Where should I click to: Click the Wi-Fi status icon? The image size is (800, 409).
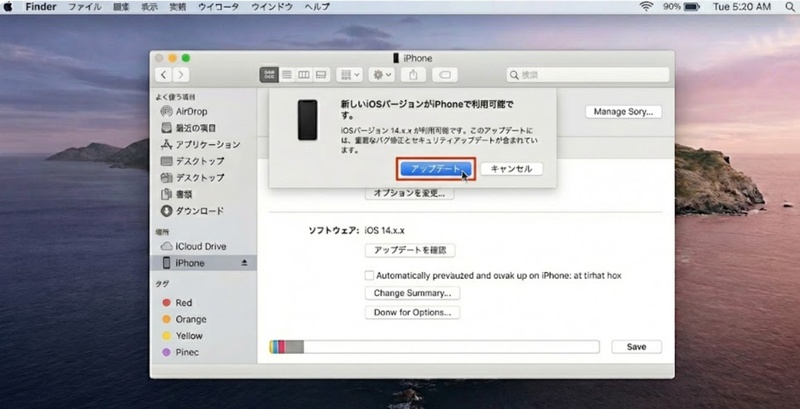click(x=646, y=7)
